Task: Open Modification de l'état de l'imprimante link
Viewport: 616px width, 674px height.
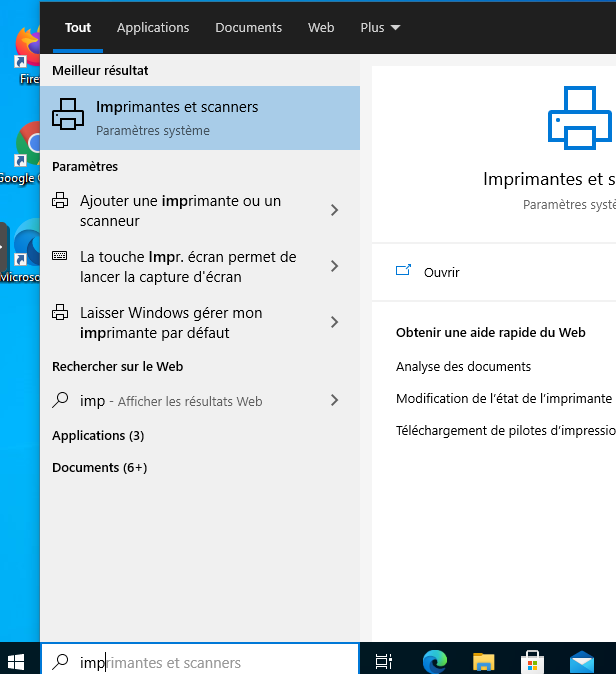Action: coord(504,398)
